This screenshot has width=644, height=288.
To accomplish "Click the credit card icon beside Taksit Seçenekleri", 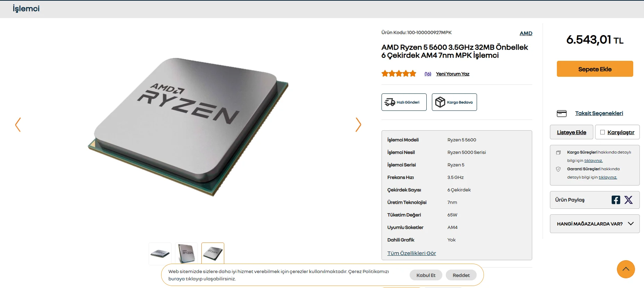I will [x=562, y=114].
